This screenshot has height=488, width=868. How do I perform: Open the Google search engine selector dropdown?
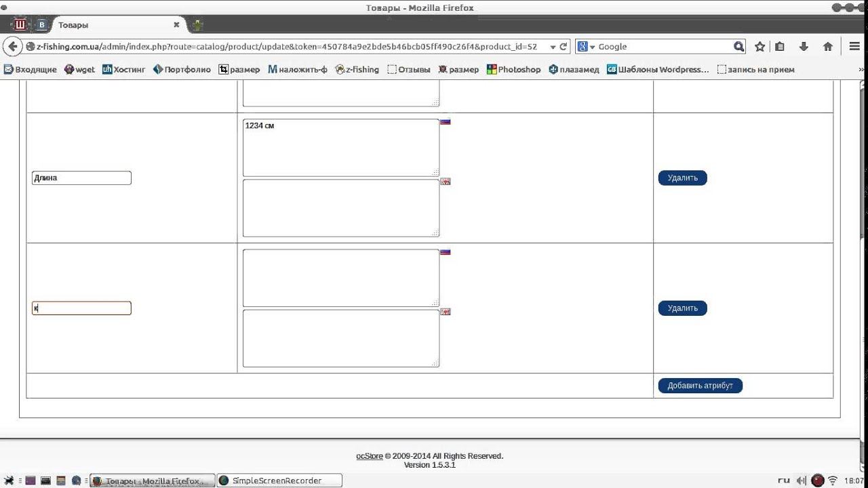(586, 47)
